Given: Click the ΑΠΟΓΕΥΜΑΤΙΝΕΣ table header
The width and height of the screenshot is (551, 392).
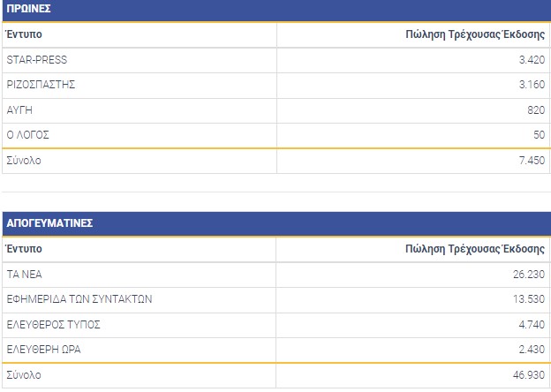Looking at the screenshot, I should [x=49, y=223].
